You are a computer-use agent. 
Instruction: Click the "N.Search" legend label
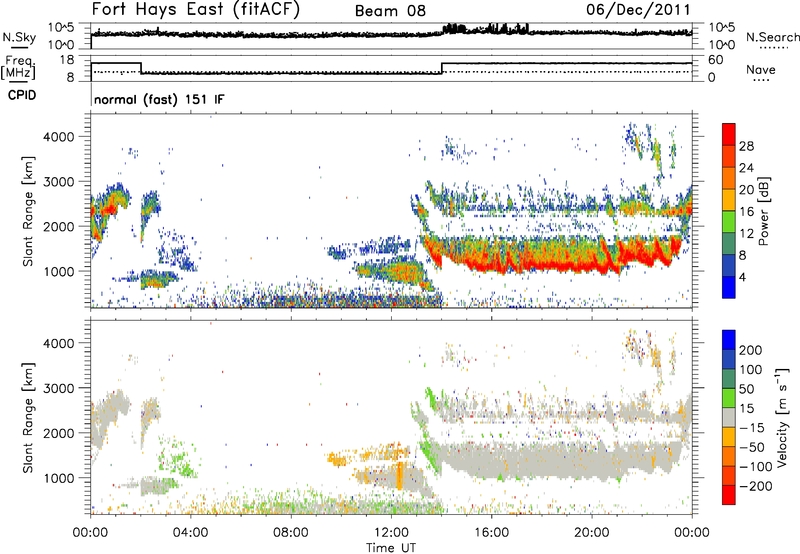[772, 37]
